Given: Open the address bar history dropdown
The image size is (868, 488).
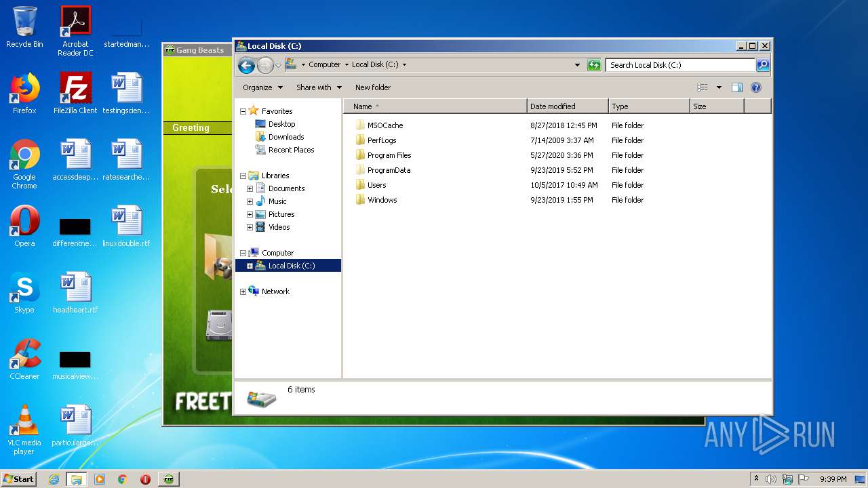Looking at the screenshot, I should pos(577,65).
